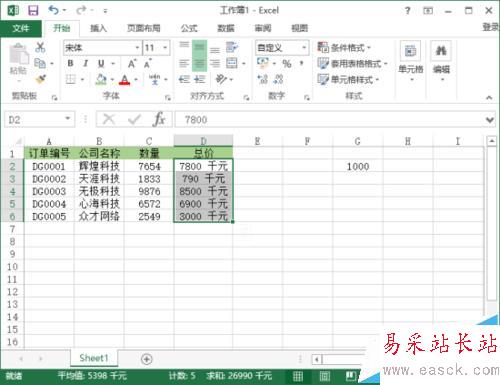Click the Comma Style icon
Viewport: 500px width, 385px height.
[x=301, y=63]
